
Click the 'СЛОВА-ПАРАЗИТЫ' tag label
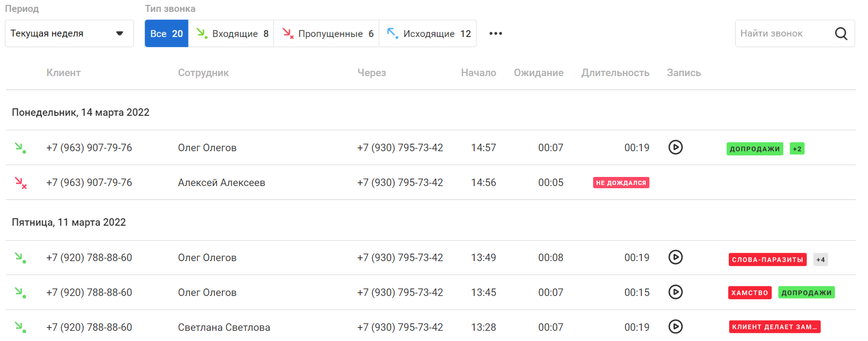click(767, 260)
